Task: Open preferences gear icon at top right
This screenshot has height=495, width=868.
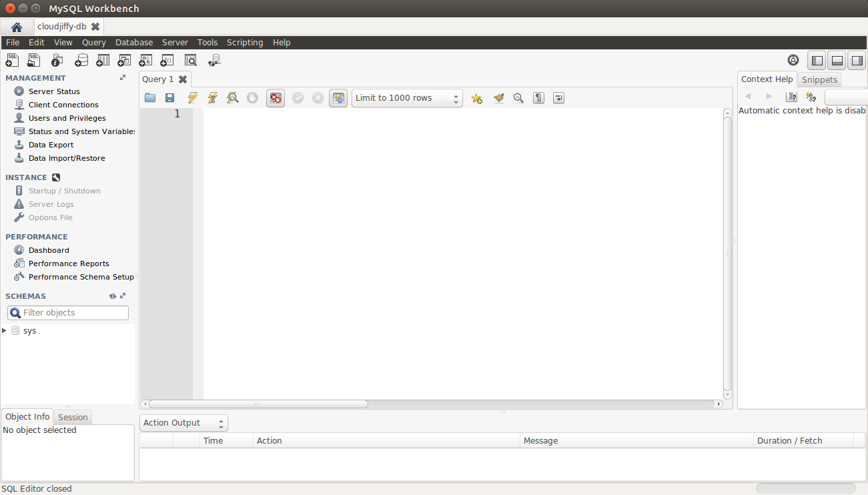Action: point(793,60)
